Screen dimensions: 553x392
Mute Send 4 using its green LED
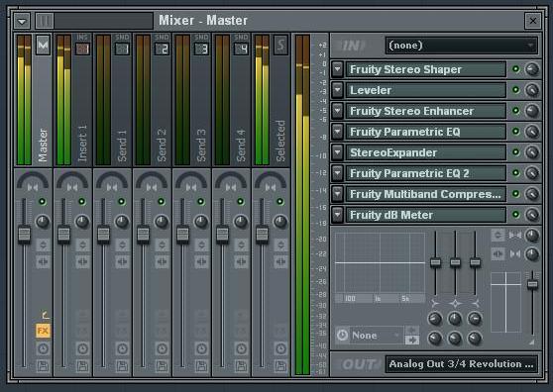(x=241, y=202)
